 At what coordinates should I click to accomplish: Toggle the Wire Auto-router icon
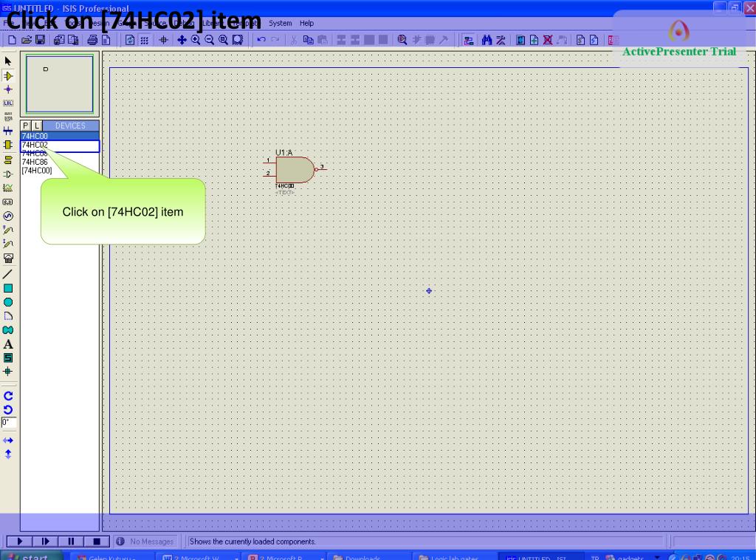468,40
